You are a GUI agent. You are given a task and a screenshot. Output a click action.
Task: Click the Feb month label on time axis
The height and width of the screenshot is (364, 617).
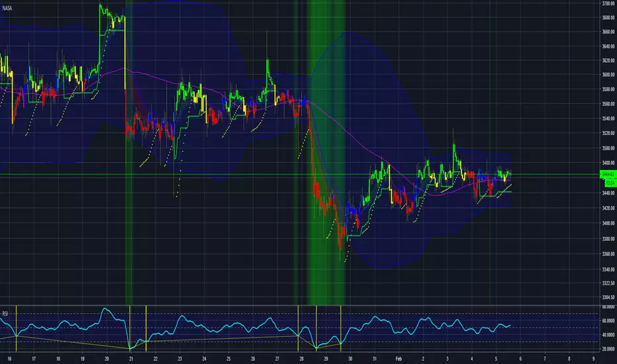(x=399, y=359)
